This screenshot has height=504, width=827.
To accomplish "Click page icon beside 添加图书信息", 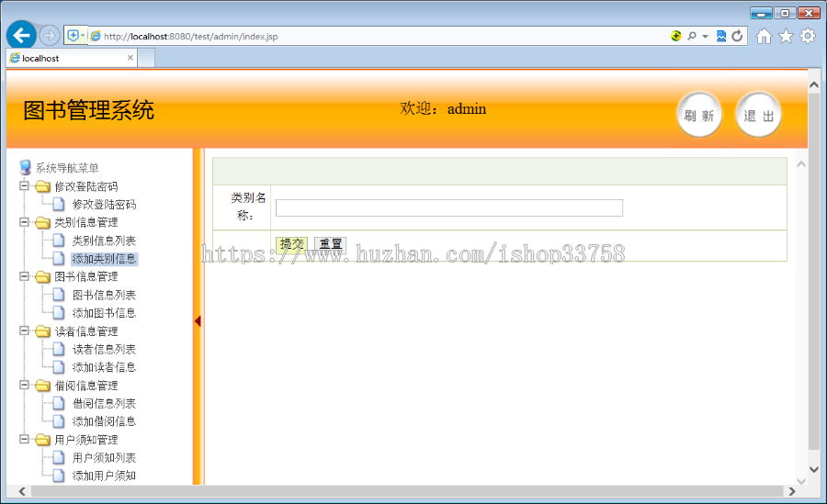I will pyautogui.click(x=59, y=313).
